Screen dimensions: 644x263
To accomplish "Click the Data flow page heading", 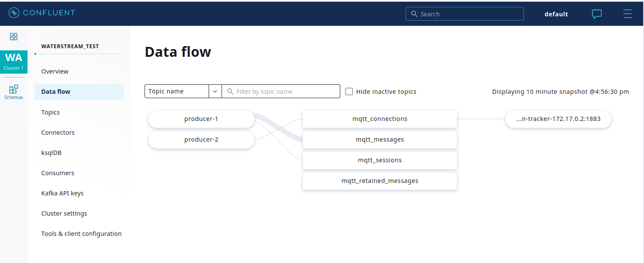I will coord(178,52).
